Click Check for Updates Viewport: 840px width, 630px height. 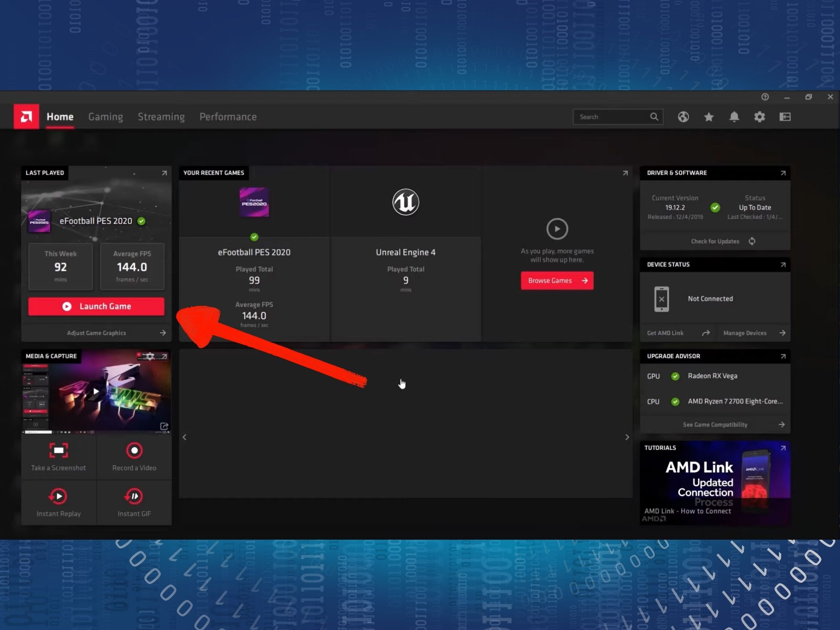click(715, 241)
